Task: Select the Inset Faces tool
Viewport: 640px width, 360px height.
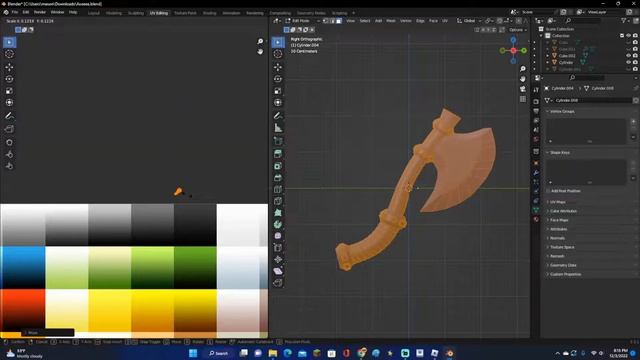Action: point(278,166)
